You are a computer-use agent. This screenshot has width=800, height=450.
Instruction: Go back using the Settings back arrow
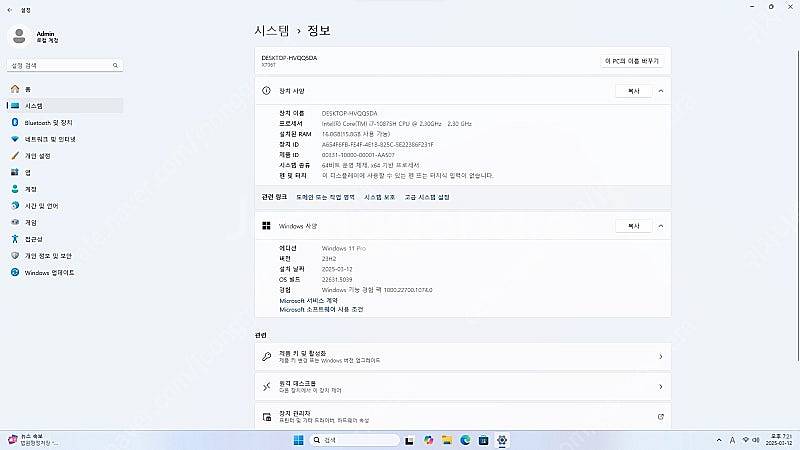point(9,10)
